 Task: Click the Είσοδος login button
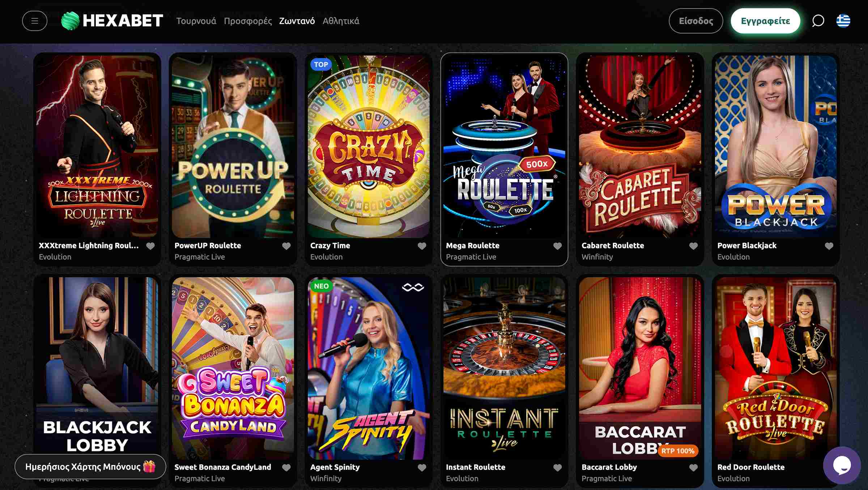click(x=695, y=21)
